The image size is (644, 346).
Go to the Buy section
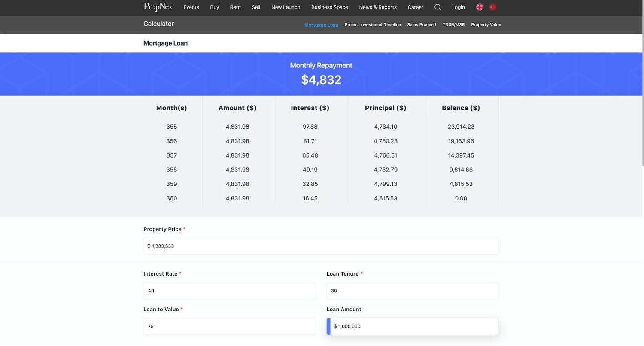215,7
